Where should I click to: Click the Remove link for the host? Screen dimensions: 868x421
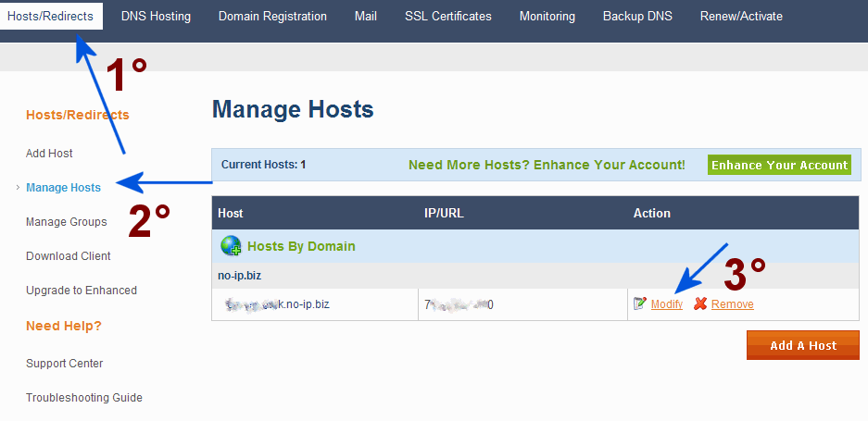point(733,304)
